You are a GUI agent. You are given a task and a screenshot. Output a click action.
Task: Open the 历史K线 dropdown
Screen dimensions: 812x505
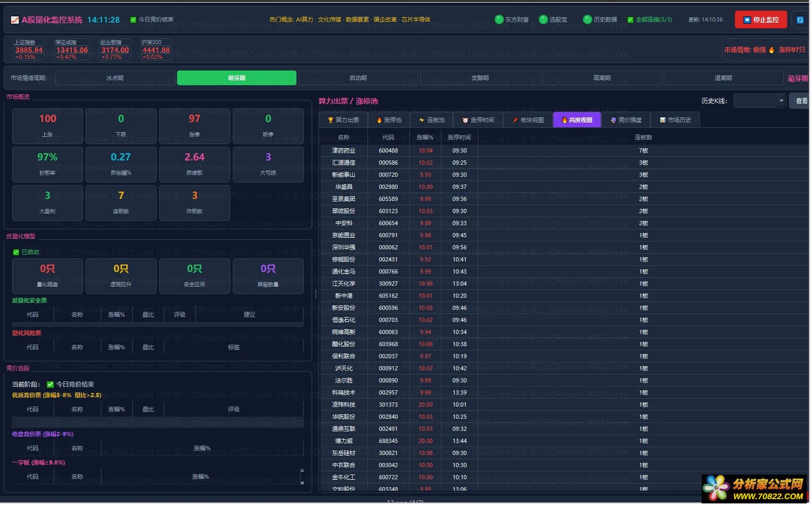click(759, 100)
